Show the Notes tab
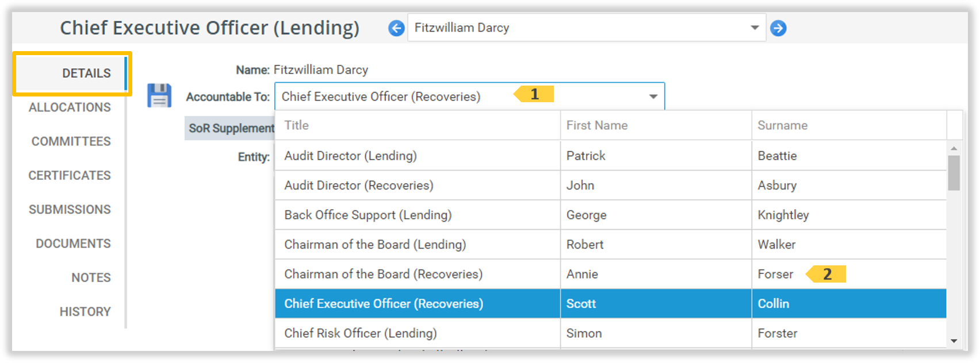This screenshot has height=363, width=980. point(91,277)
